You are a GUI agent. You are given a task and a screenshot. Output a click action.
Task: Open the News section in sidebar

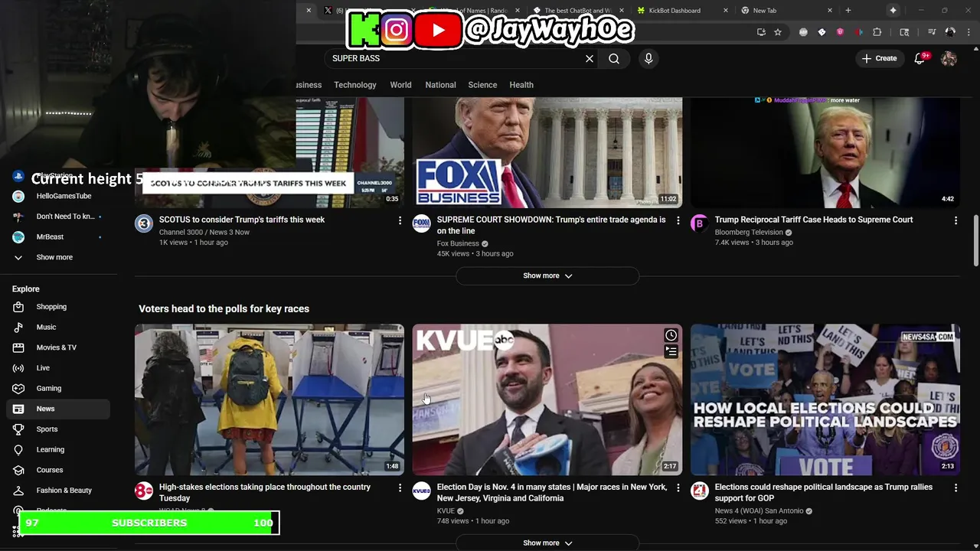pos(58,409)
